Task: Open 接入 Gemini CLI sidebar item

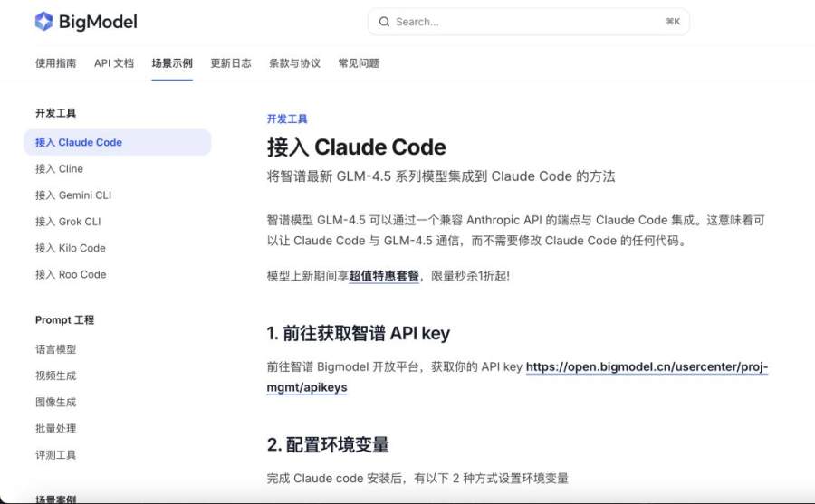Action: 73,195
